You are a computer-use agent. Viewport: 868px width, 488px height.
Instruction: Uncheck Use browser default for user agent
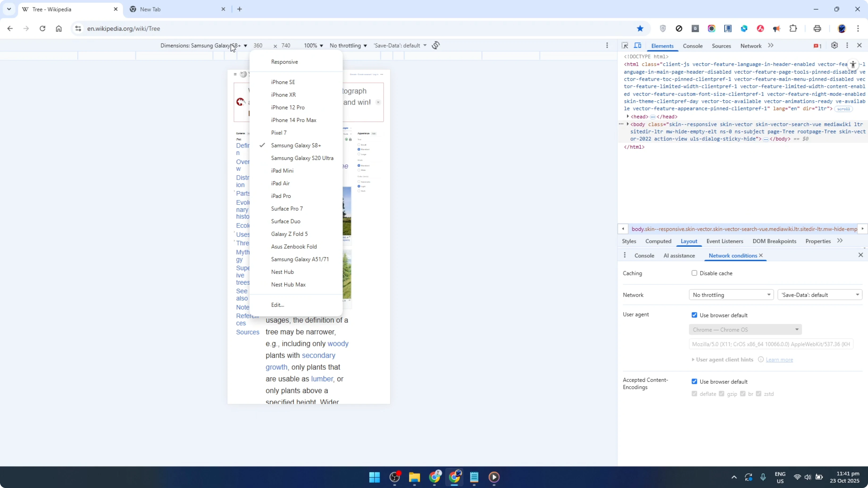[x=694, y=314]
